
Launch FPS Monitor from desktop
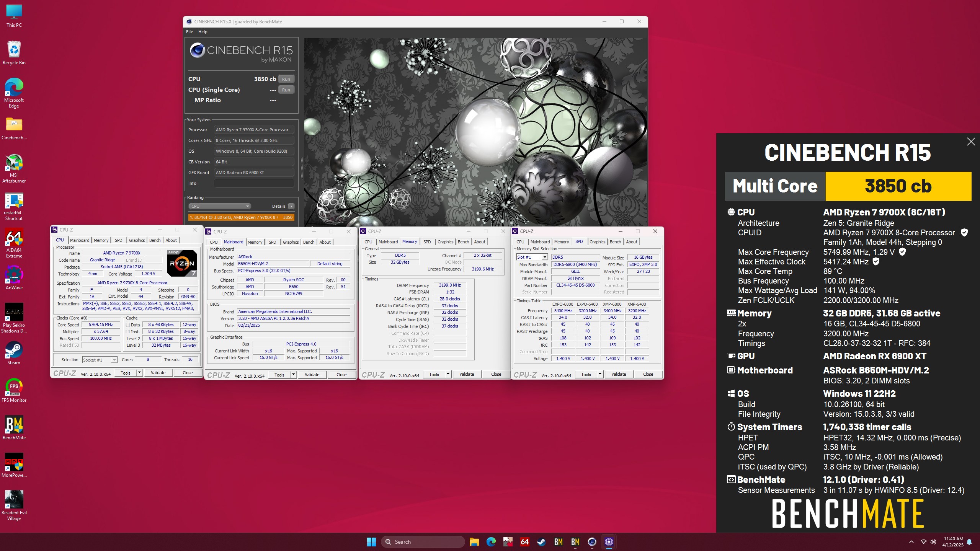[x=14, y=390]
